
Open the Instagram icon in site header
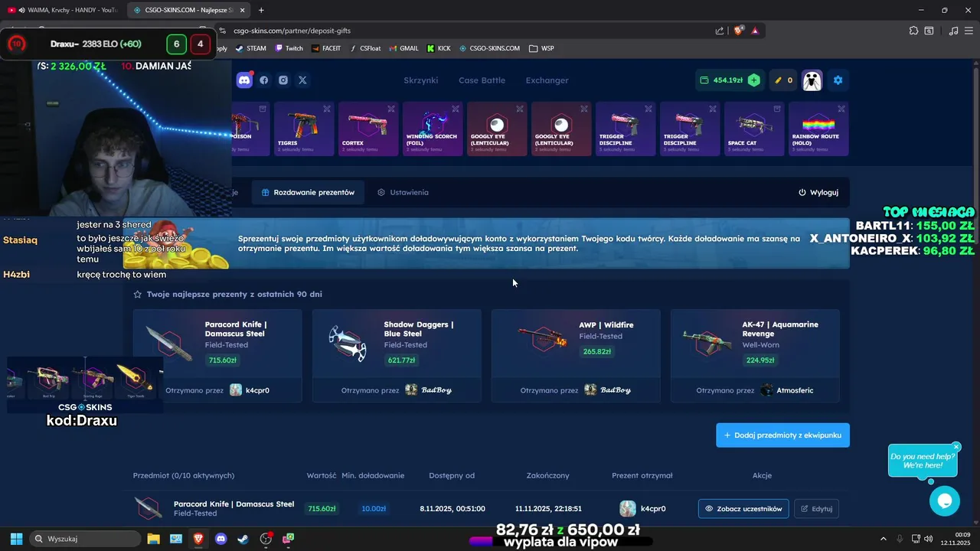(283, 80)
